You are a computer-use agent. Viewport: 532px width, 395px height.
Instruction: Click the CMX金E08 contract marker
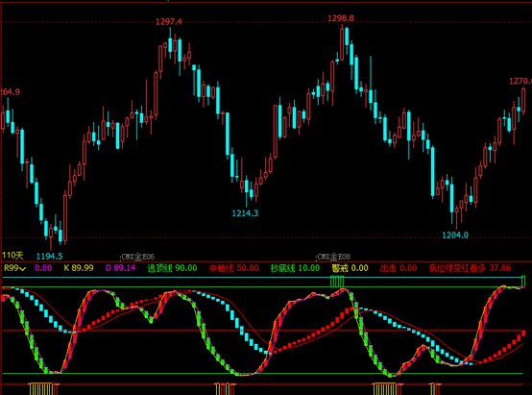(x=333, y=257)
